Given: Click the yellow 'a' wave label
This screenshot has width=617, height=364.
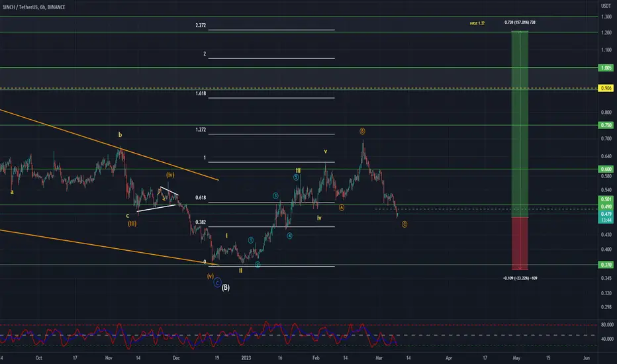Looking at the screenshot, I should [x=12, y=192].
